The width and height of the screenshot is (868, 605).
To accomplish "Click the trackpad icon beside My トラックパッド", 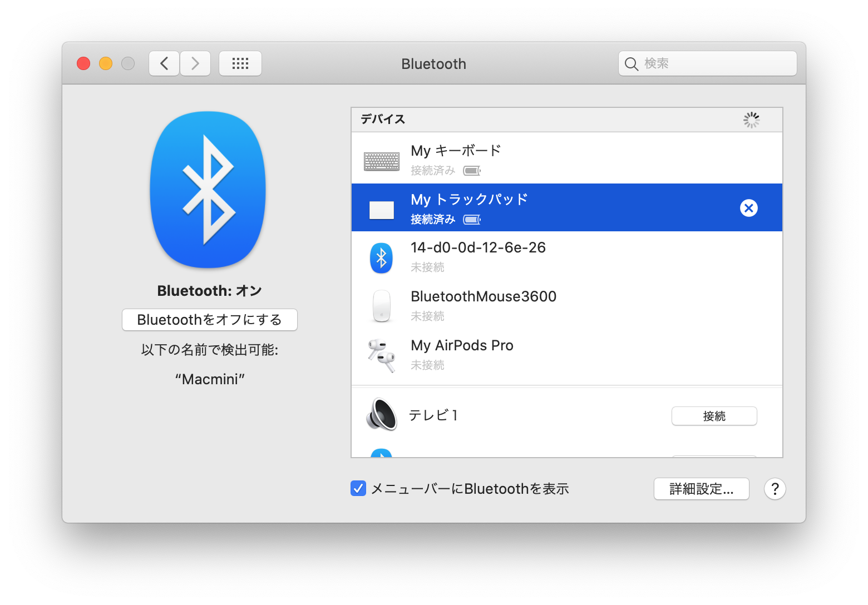I will pos(382,210).
